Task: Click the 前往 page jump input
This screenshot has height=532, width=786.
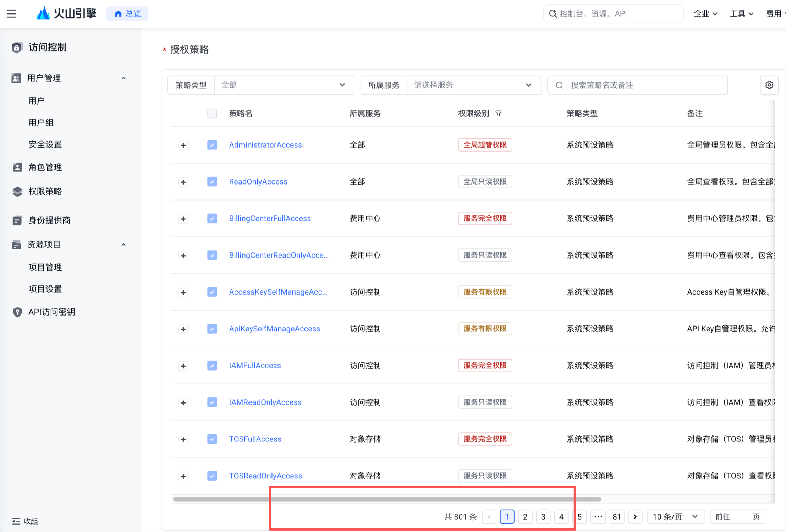Action: click(737, 517)
